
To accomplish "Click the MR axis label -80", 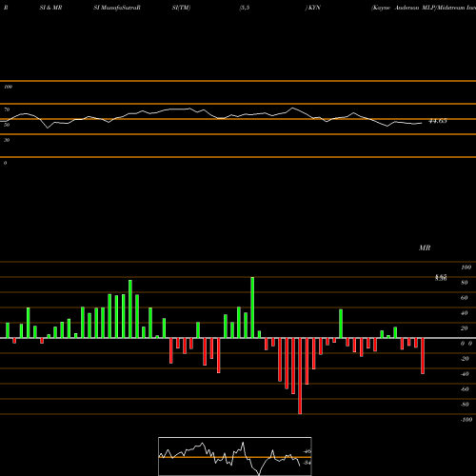I will pyautogui.click(x=465, y=405).
